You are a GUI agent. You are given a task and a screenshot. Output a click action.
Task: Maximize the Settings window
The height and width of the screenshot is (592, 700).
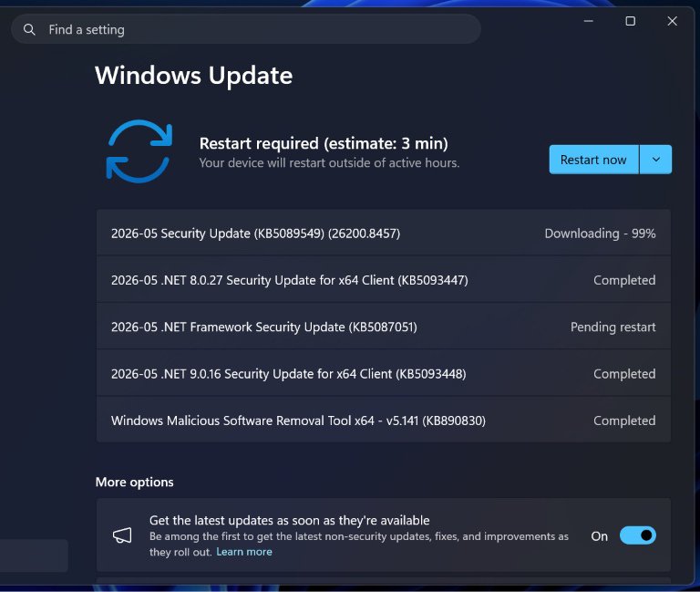[x=631, y=21]
